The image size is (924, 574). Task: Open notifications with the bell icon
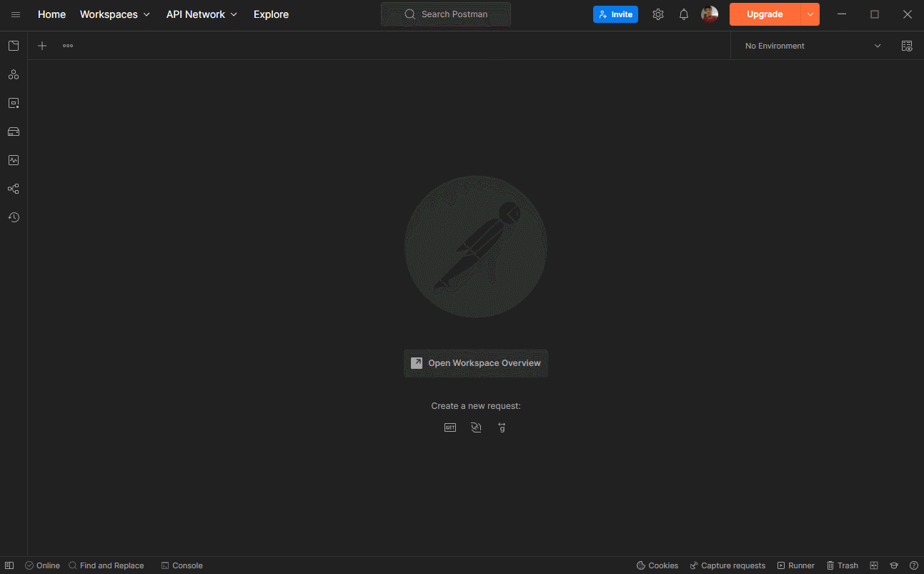[x=683, y=14]
